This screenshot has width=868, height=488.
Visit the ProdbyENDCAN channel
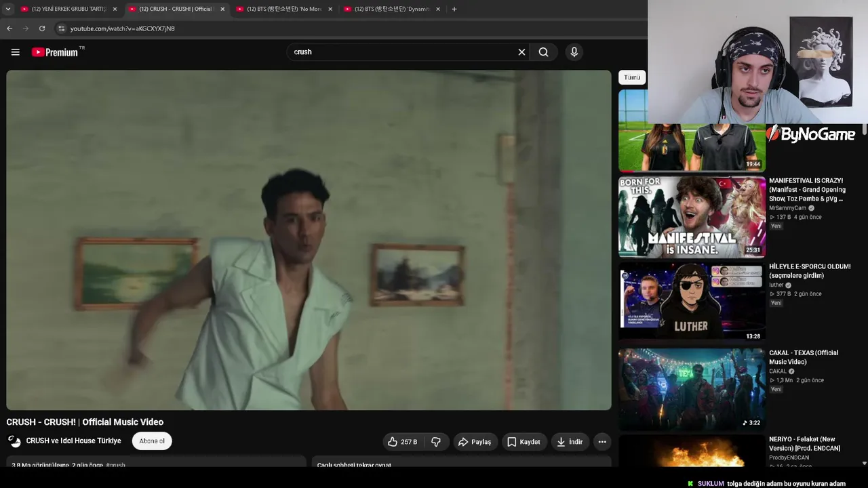[x=789, y=457]
